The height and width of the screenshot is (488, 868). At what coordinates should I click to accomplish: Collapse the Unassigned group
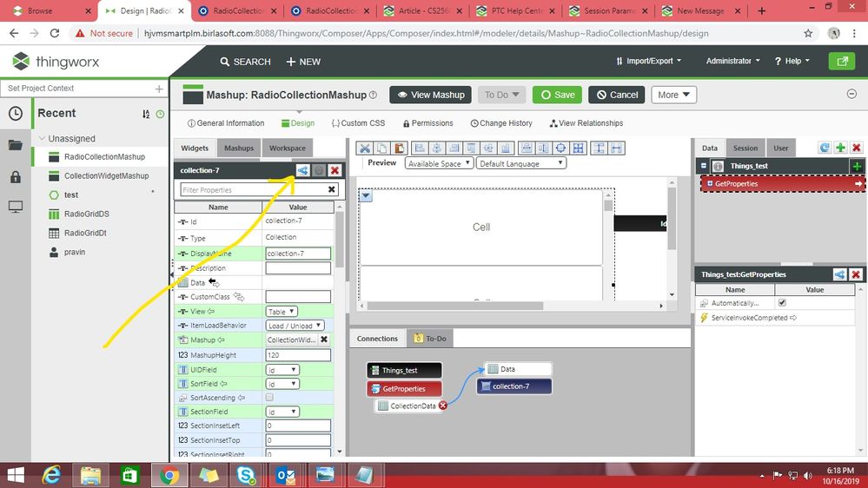[x=42, y=138]
